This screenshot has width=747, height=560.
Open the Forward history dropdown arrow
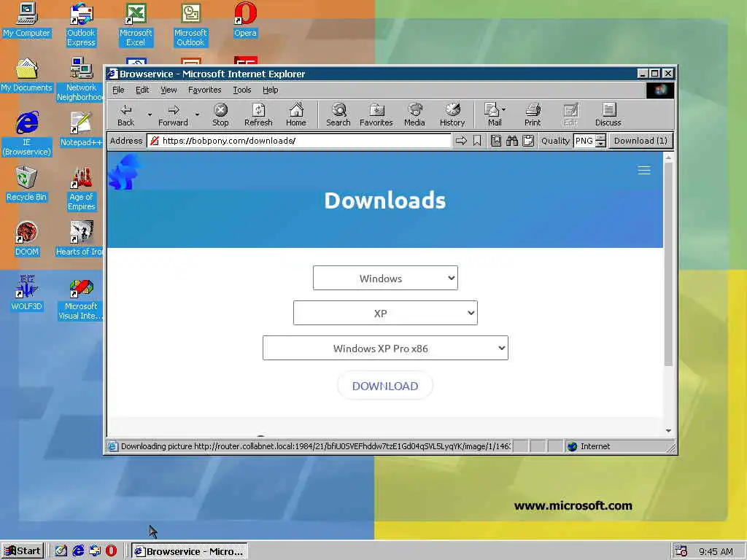197,114
